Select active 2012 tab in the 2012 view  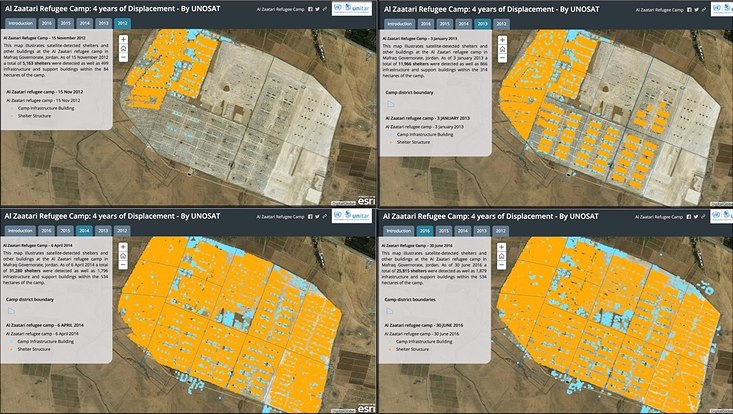coord(122,23)
